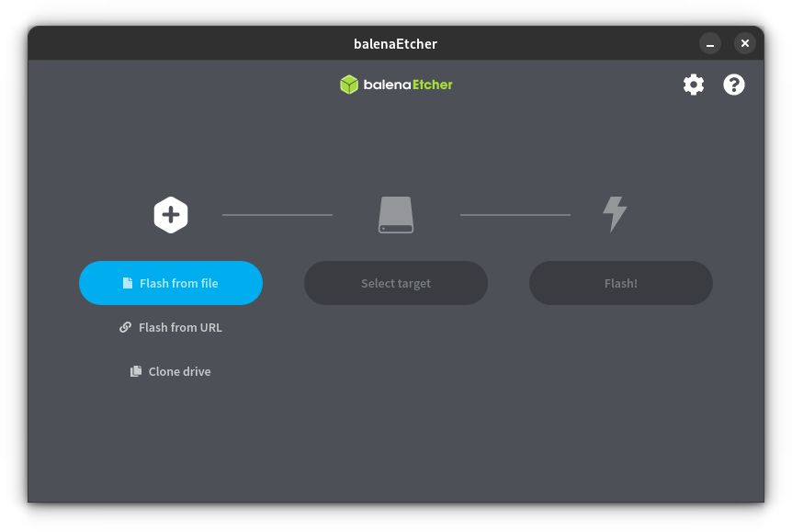Click the hexagon plus source icon

tap(171, 215)
